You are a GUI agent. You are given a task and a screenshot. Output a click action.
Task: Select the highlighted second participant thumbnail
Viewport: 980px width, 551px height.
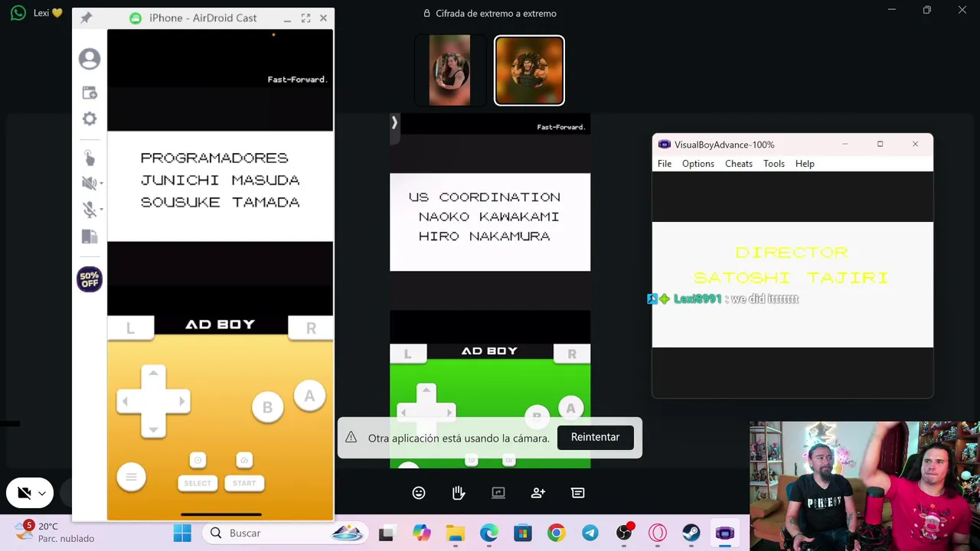(529, 70)
